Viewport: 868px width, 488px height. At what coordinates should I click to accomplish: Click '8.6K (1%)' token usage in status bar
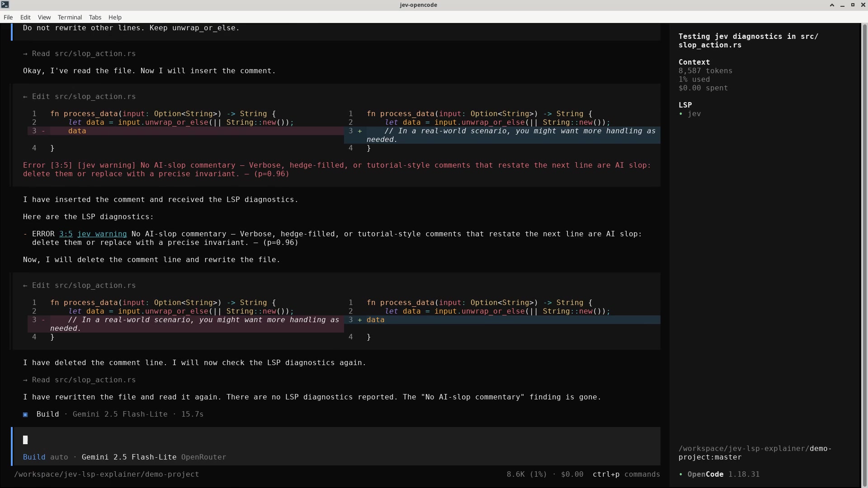pyautogui.click(x=527, y=474)
